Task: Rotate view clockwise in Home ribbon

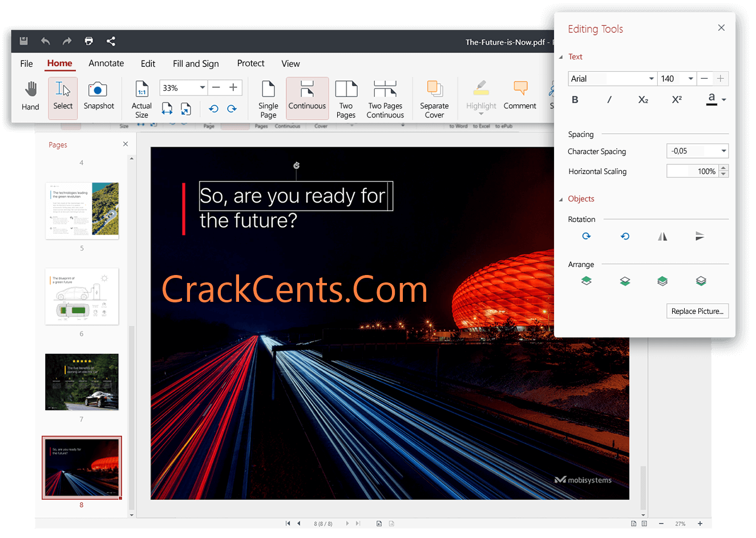Action: (x=232, y=108)
